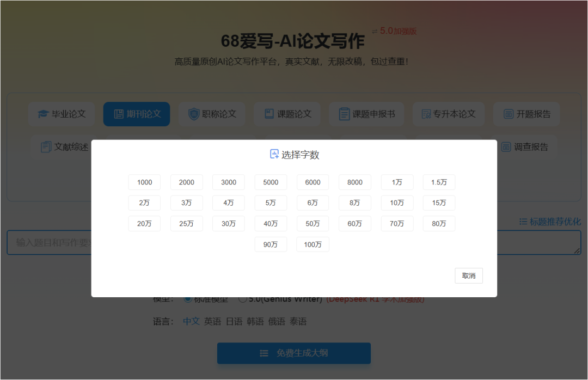This screenshot has width=588, height=380.
Task: Select the 1.5万 word count option
Action: [x=439, y=182]
